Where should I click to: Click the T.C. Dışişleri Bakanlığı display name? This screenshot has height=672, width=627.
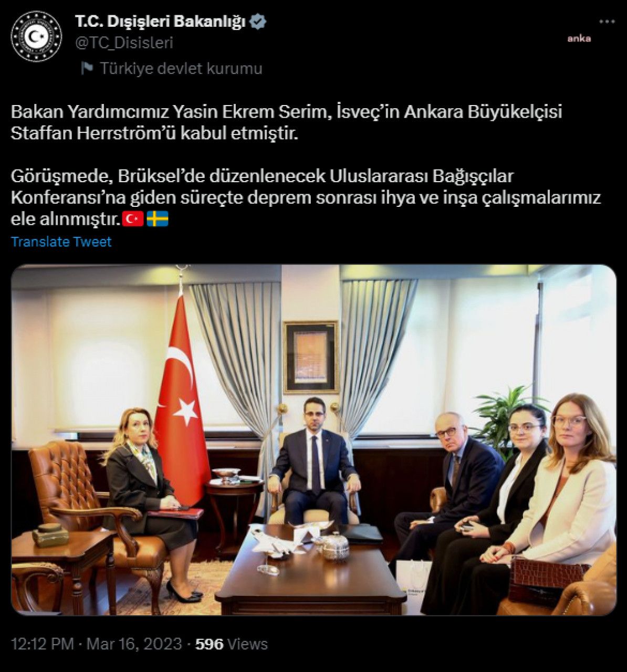click(x=161, y=22)
